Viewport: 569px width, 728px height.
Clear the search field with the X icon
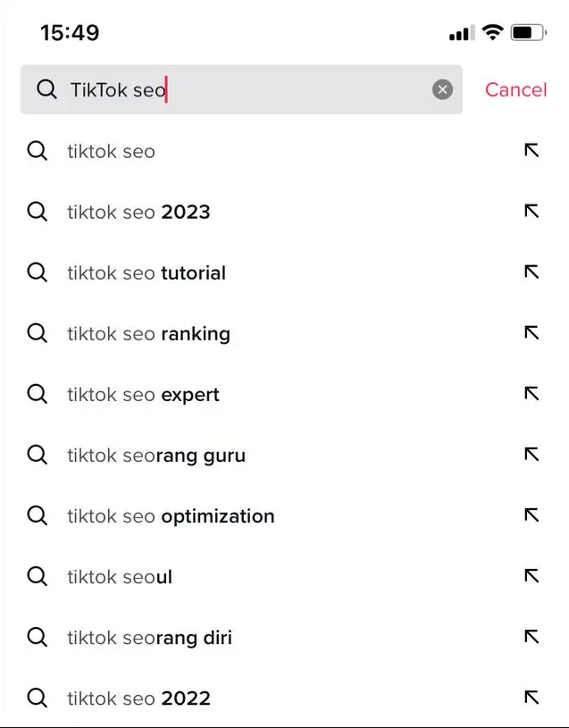442,89
